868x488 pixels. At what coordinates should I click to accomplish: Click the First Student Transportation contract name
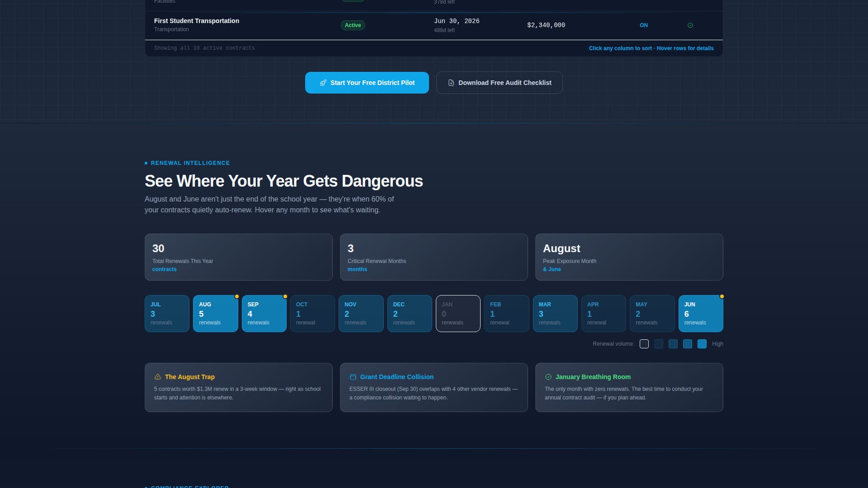(197, 21)
